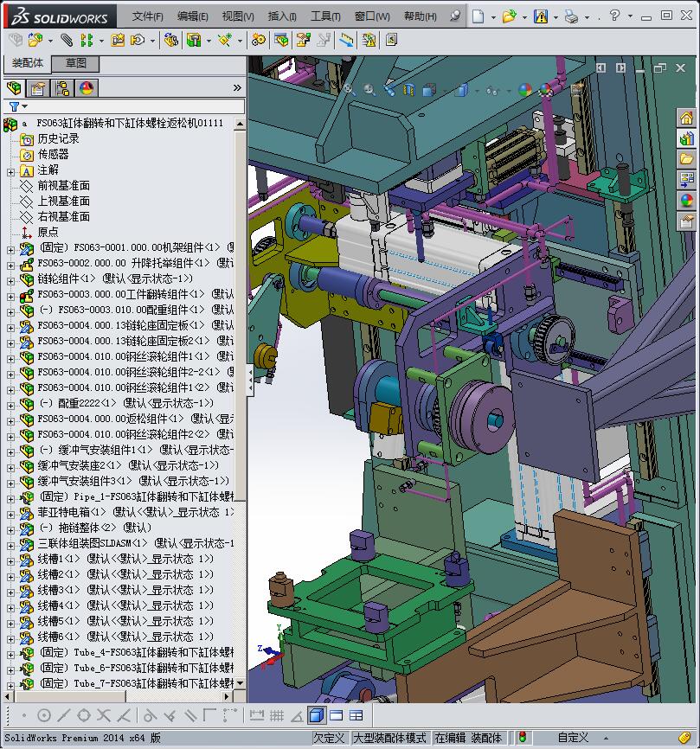Screen dimensions: 700x749
Task: Expand FS063-0001.000.00机架组件 node
Action: (10, 250)
